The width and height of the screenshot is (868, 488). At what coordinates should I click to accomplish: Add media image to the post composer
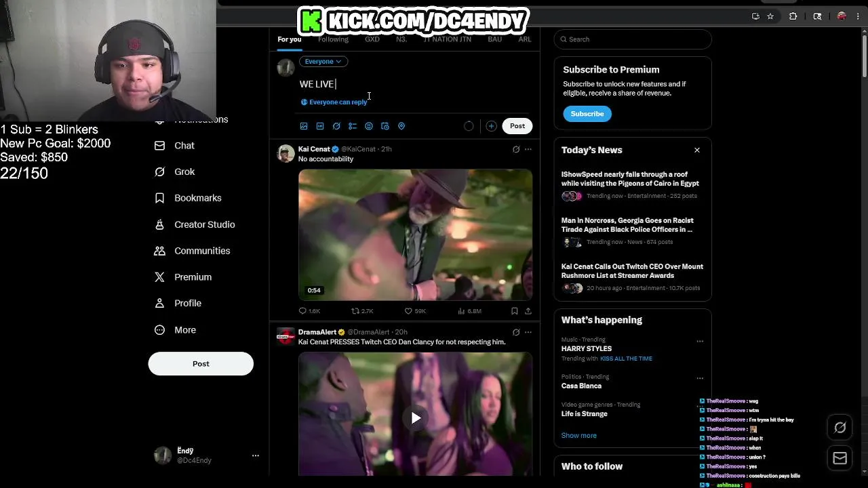click(x=304, y=126)
